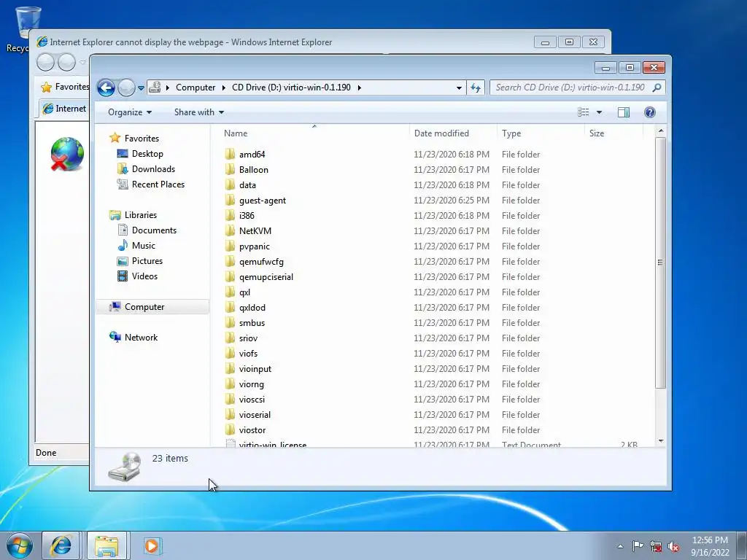Open Favorites star in Internet Explorer window
This screenshot has height=560, width=747.
click(46, 87)
